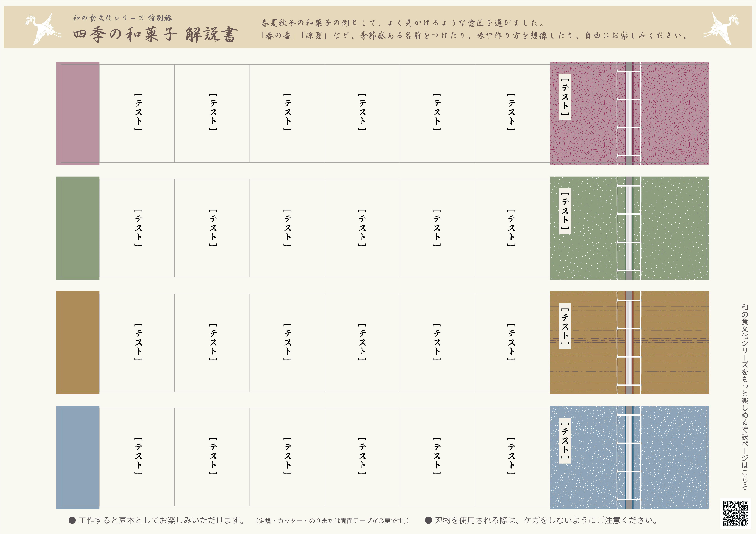Click the crane illustration beside the series title
This screenshot has width=756, height=534.
(x=43, y=29)
